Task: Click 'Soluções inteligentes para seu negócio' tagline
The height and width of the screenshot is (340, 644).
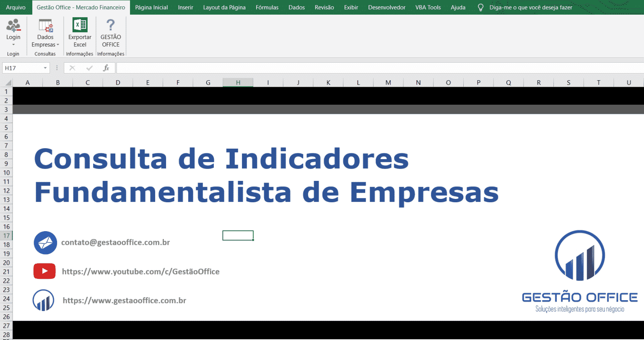Action: (580, 309)
